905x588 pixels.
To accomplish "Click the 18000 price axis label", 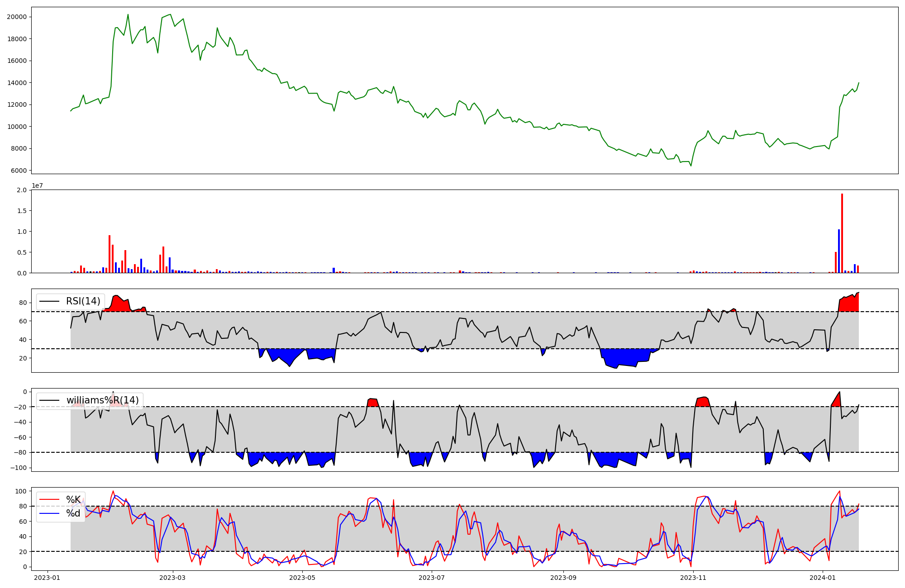I will tap(17, 39).
